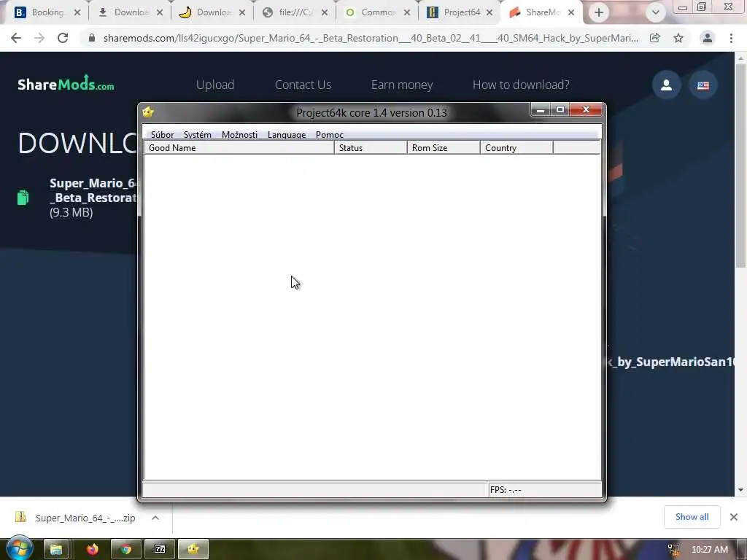Viewport: 747px width, 560px height.
Task: Open the Windows Start menu
Action: coord(19,548)
